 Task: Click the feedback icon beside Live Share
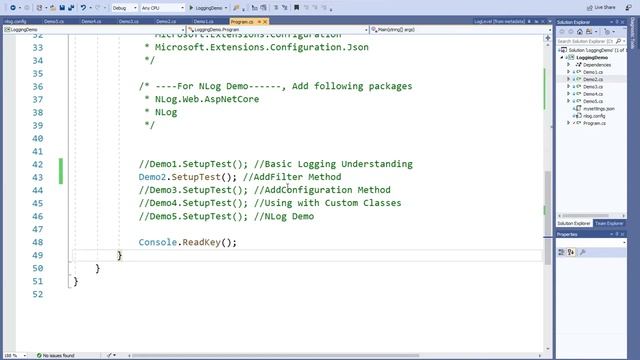pos(628,8)
